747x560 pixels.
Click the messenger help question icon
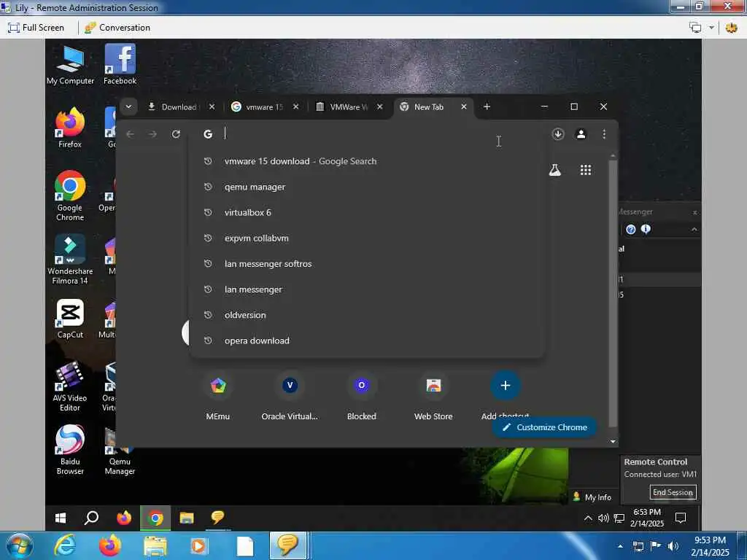tap(631, 230)
